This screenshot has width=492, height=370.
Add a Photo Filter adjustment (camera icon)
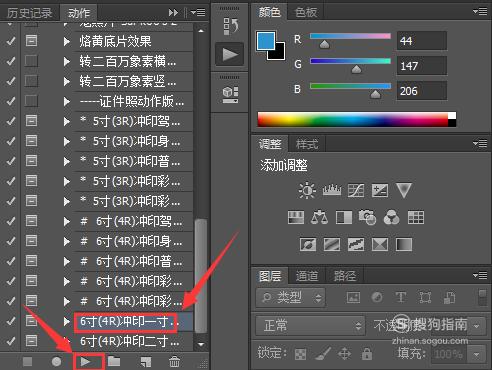[367, 217]
